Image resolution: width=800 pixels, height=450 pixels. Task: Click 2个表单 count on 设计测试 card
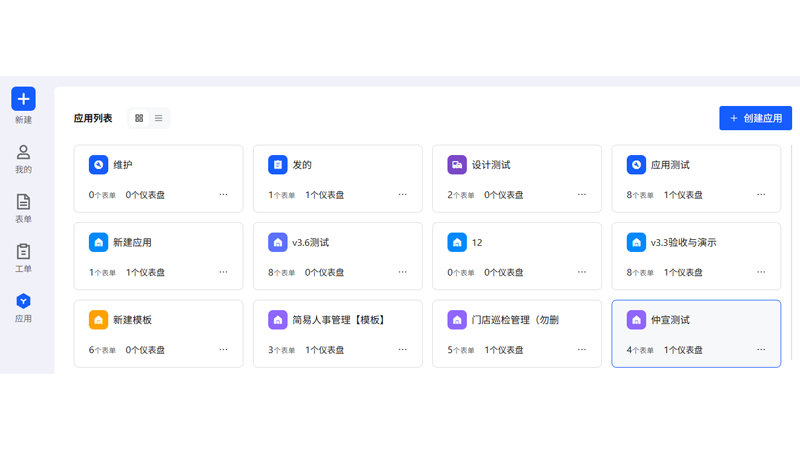click(461, 195)
